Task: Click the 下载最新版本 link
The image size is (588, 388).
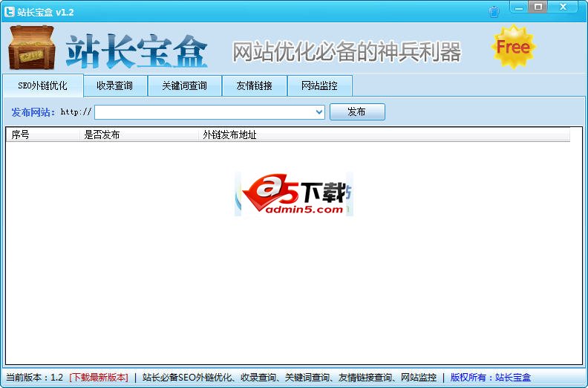Action: [99, 377]
